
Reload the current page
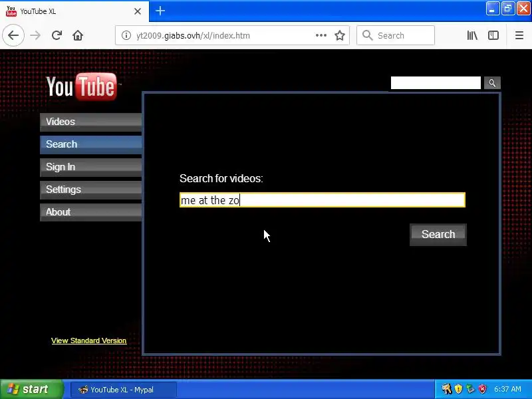click(x=57, y=35)
